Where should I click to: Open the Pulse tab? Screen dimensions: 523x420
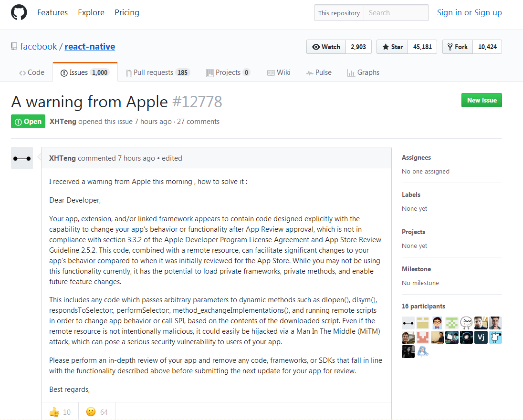click(319, 72)
